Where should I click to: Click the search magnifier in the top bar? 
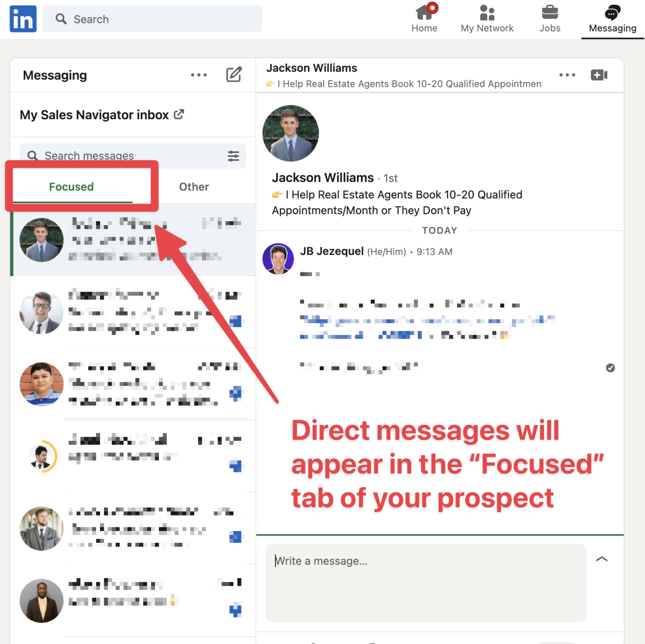coord(61,19)
